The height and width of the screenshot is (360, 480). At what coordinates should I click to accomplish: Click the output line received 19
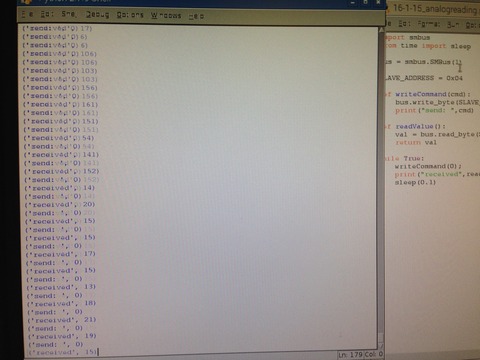pyautogui.click(x=63, y=336)
